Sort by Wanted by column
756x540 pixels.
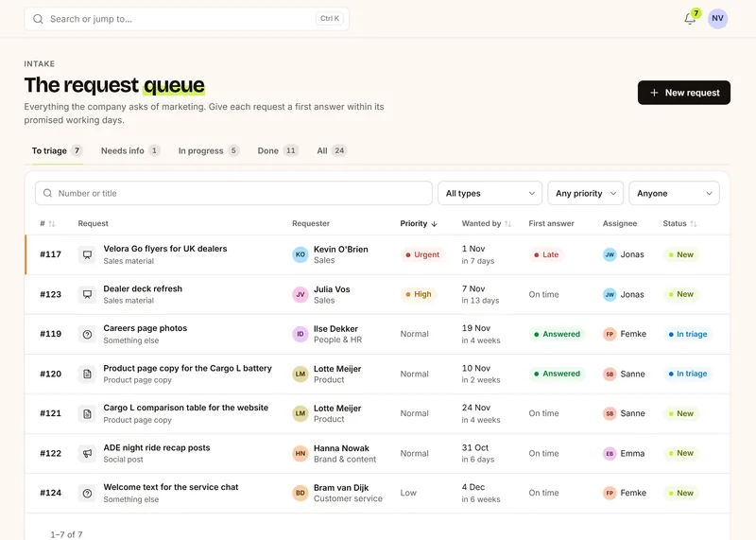(486, 223)
